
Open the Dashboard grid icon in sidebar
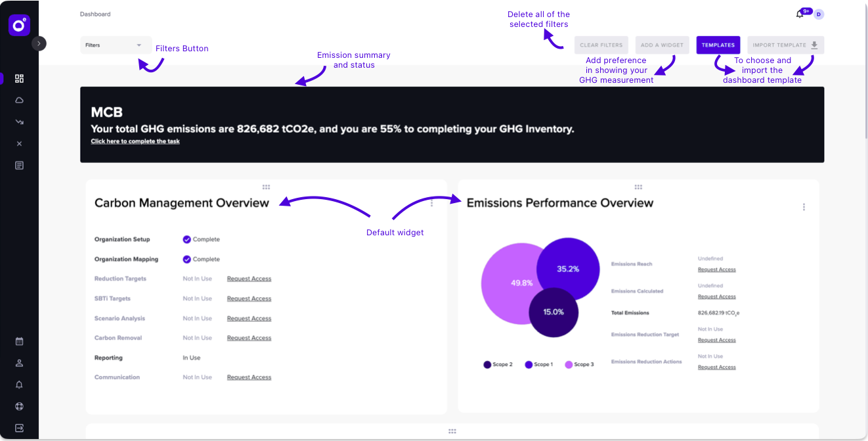pyautogui.click(x=19, y=78)
